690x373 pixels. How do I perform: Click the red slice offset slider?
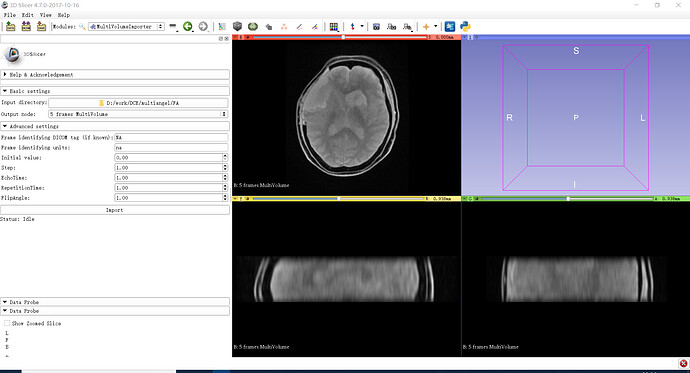tap(340, 37)
